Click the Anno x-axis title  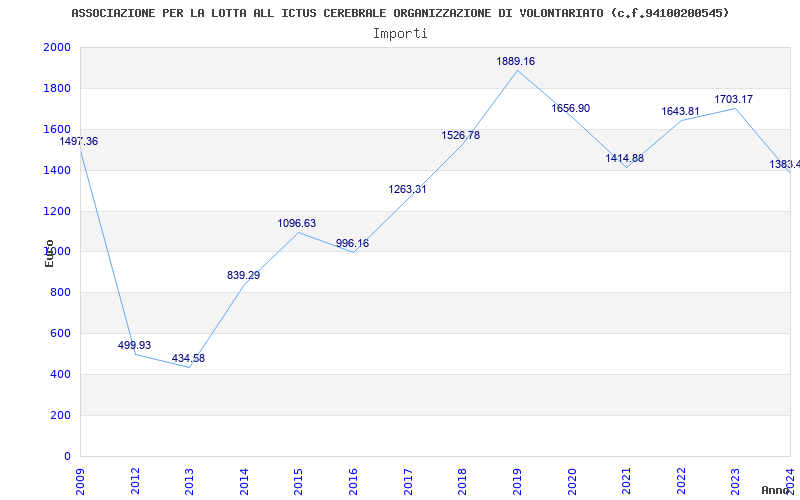point(775,490)
